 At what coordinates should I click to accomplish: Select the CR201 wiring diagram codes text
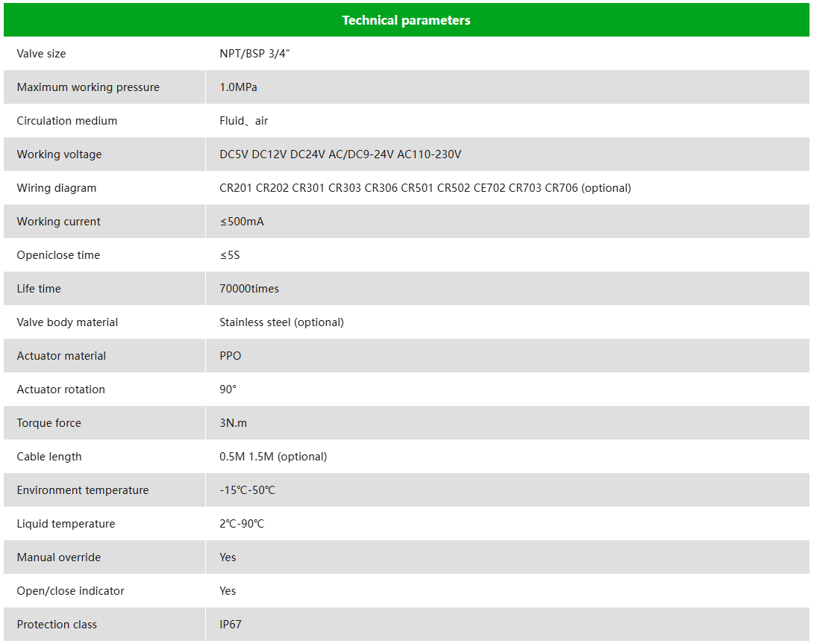click(425, 188)
